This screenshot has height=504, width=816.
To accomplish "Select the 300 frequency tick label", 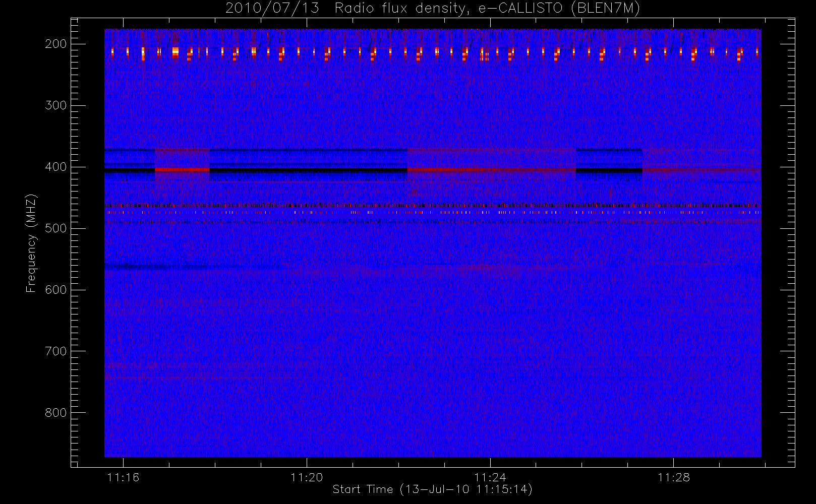I will coord(56,105).
